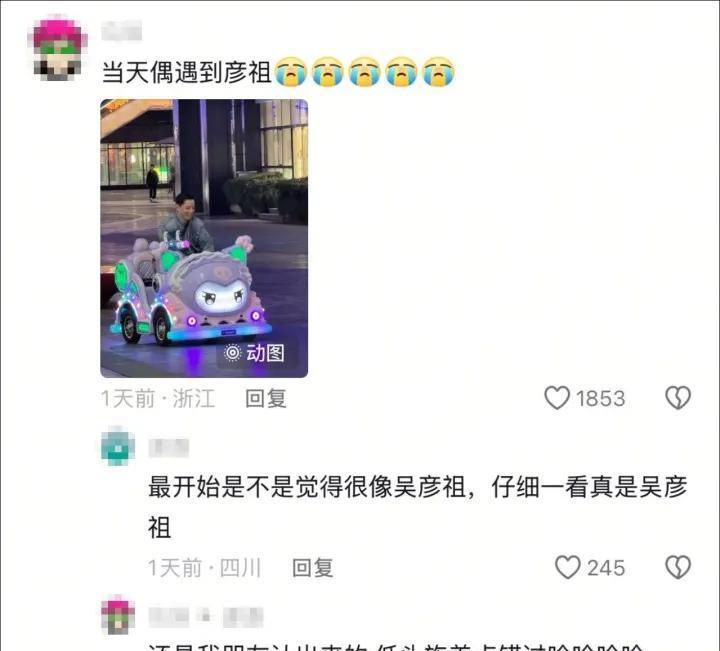Reply to the comment from 四川
Screen dimensions: 720x651
[x=312, y=567]
